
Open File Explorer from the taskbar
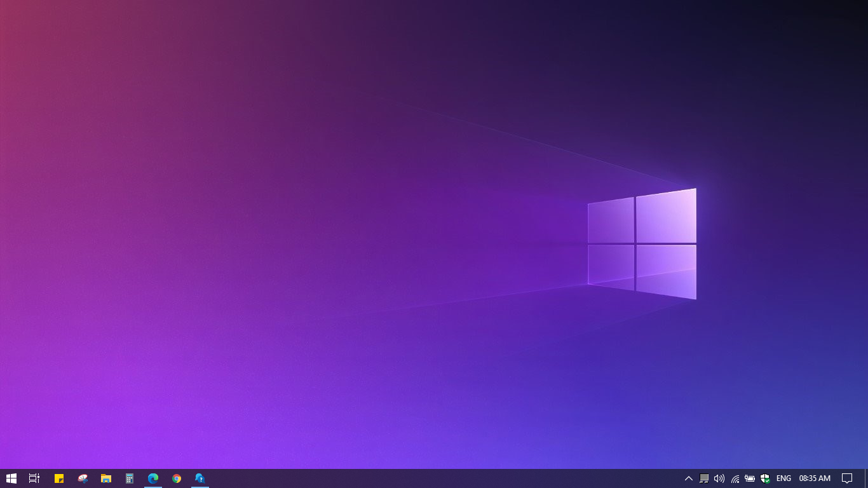106,478
